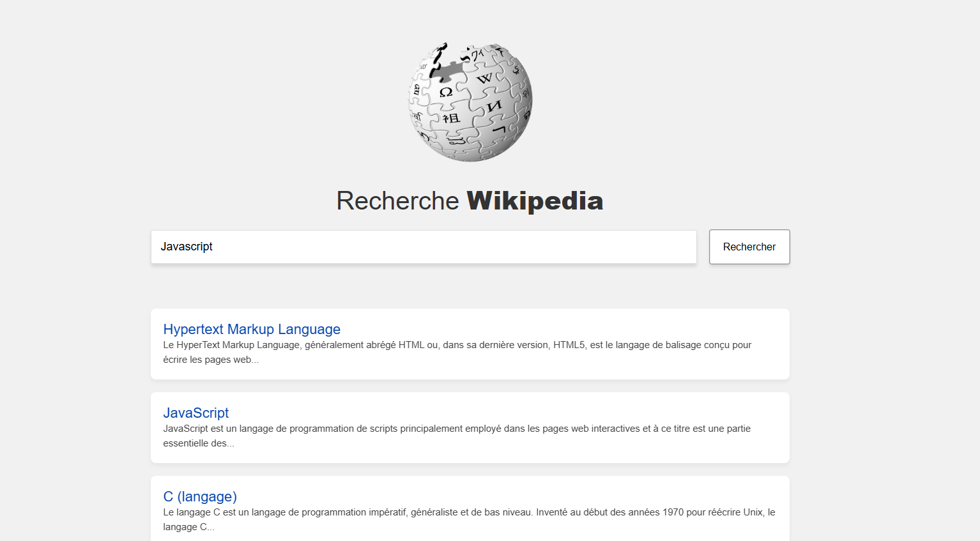Click the Rechercher button
The image size is (980, 541).
pos(749,247)
